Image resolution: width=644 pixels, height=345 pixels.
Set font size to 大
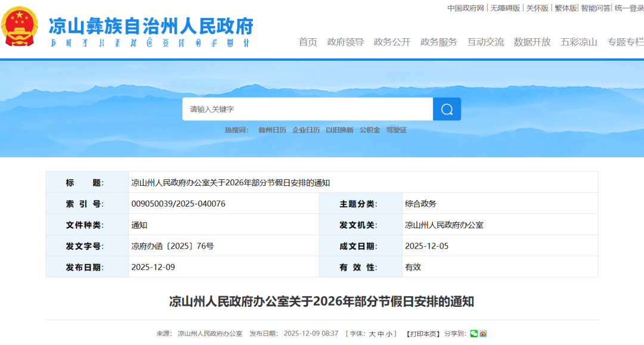pyautogui.click(x=372, y=334)
